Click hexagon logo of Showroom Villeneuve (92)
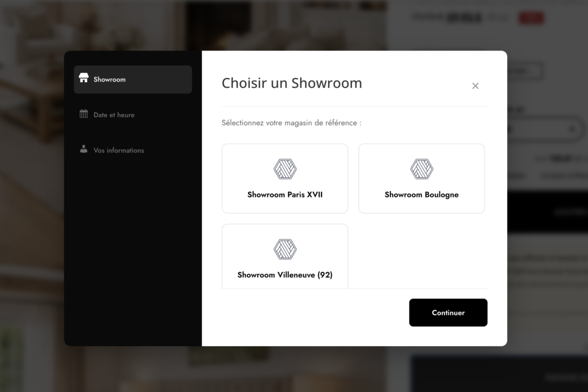588x392 pixels. (x=285, y=249)
